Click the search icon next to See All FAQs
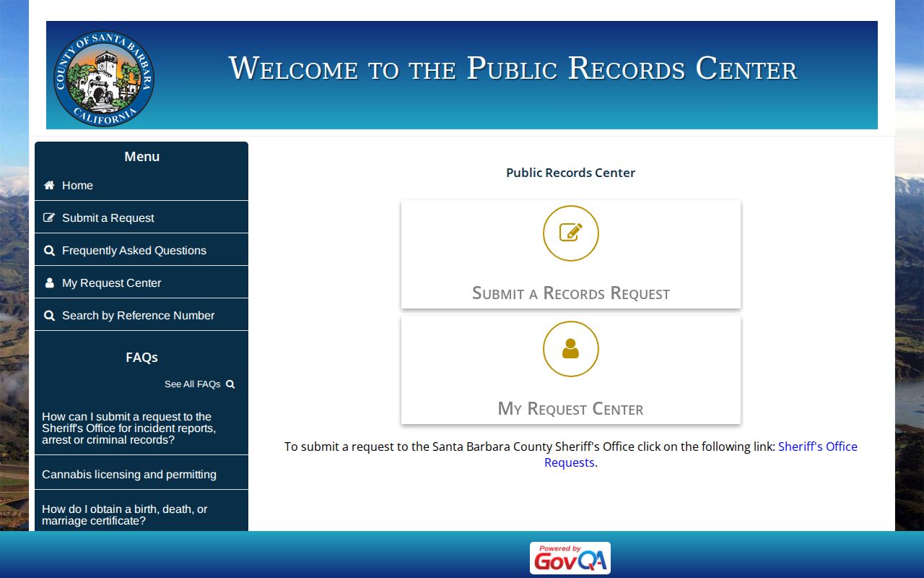This screenshot has width=924, height=578. pos(230,384)
